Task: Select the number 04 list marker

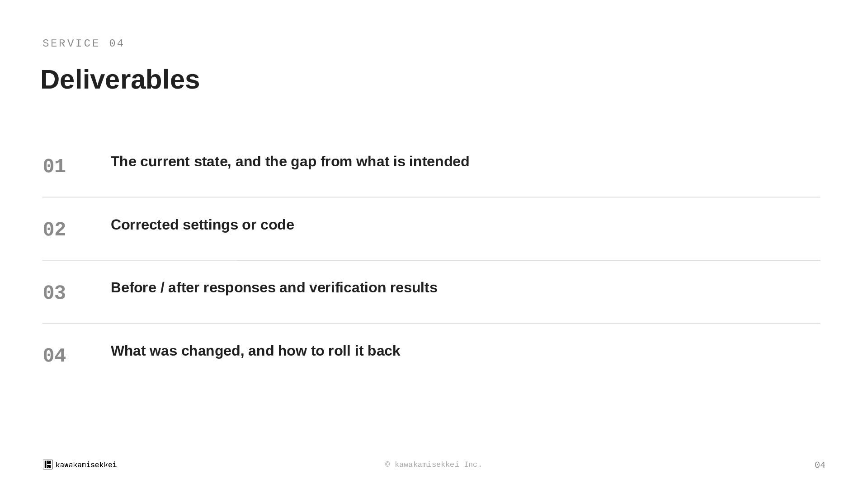Action: (54, 356)
